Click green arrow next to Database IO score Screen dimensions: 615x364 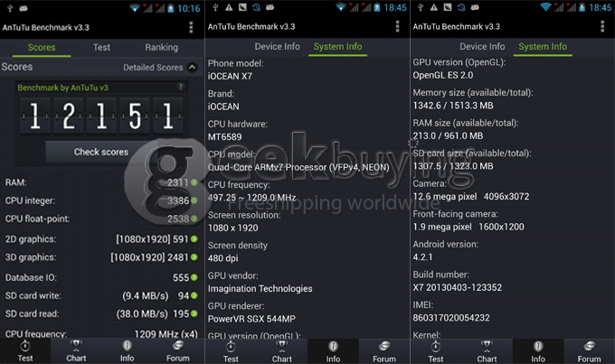194,277
